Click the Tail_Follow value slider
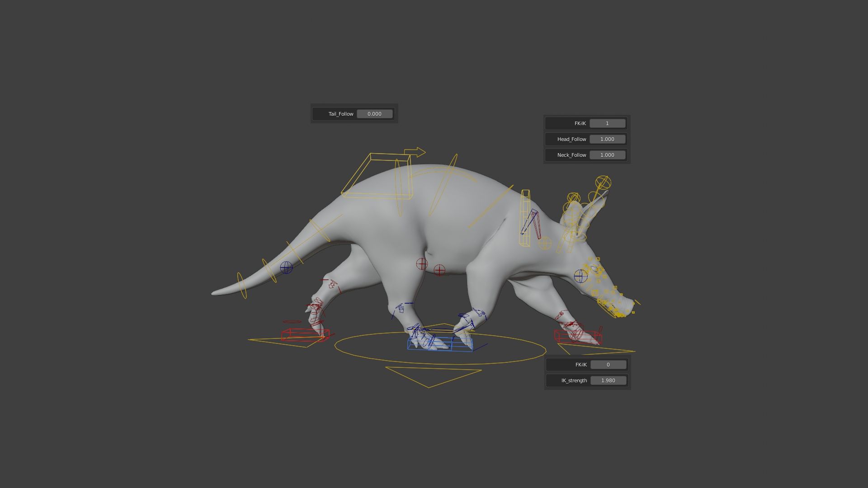Screen dimensions: 868x488 (374, 114)
